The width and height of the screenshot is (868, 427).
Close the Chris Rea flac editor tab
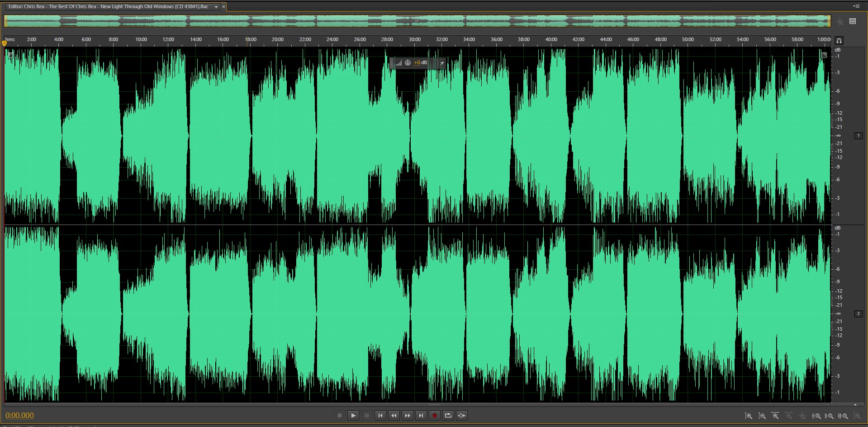(x=223, y=7)
